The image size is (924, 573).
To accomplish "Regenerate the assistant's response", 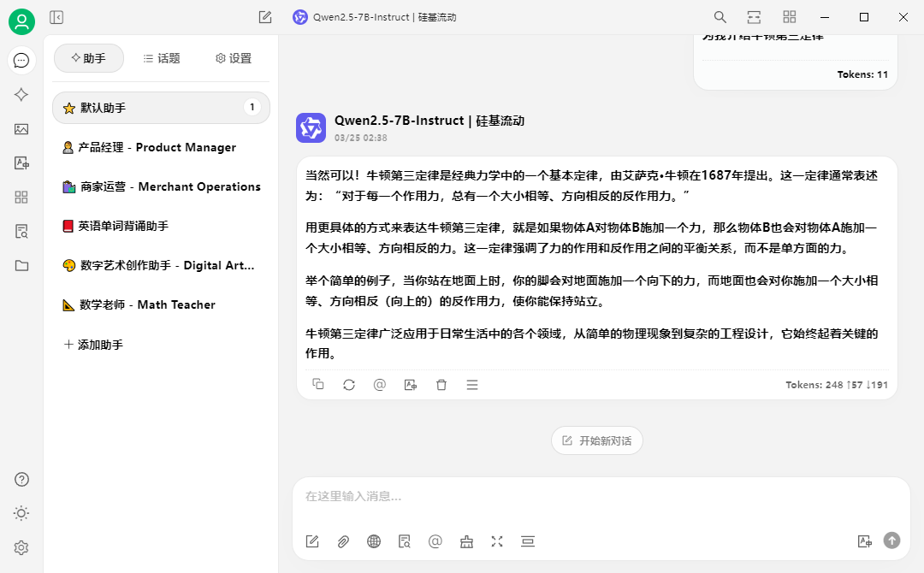I will tap(348, 385).
